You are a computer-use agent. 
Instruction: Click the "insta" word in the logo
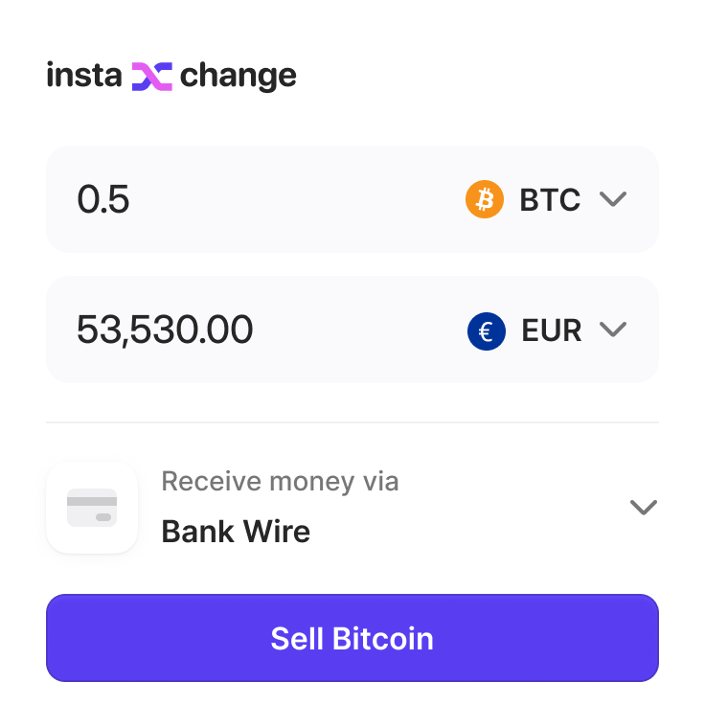click(x=84, y=76)
